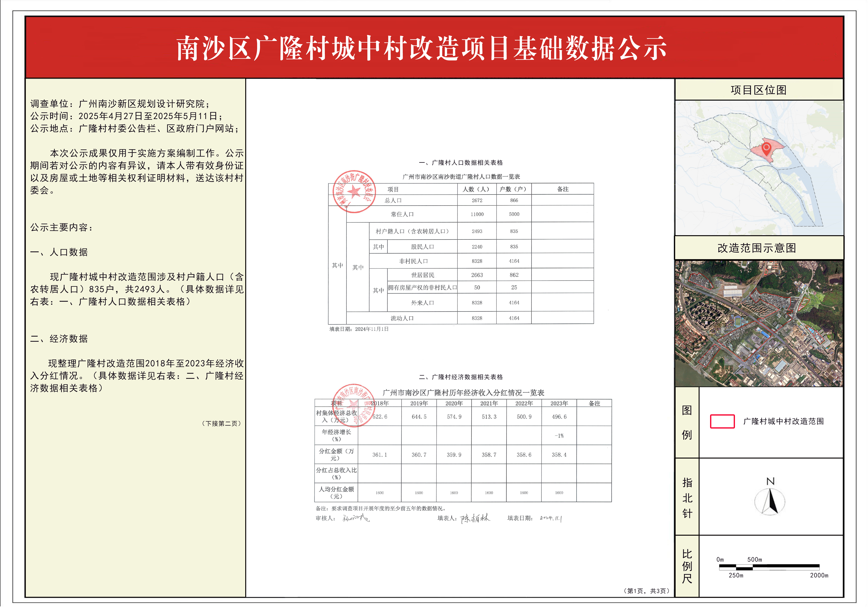Click the 公示时间 date line
Image resolution: width=868 pixels, height=614 pixels.
point(127,116)
